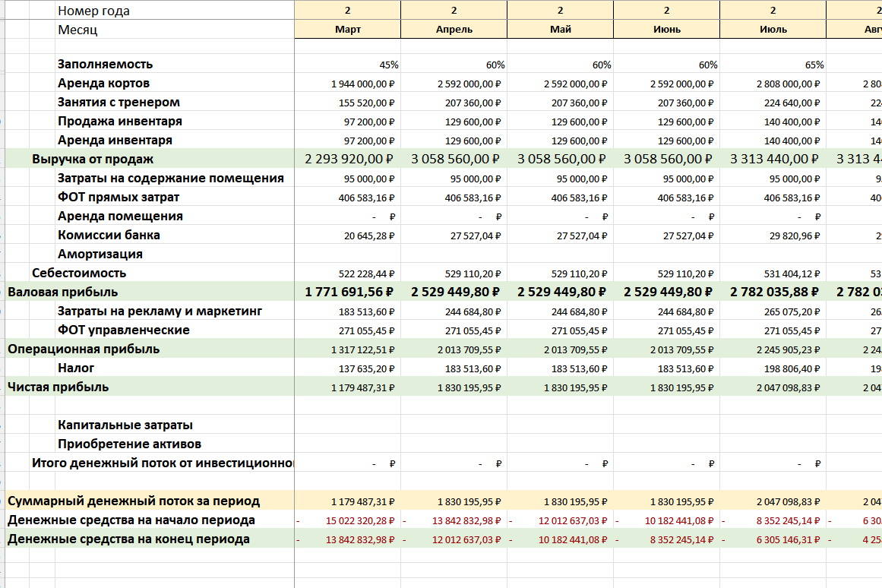Select the 'Номер года' label cell
Viewport: 882px width, 588px height.
point(175,11)
